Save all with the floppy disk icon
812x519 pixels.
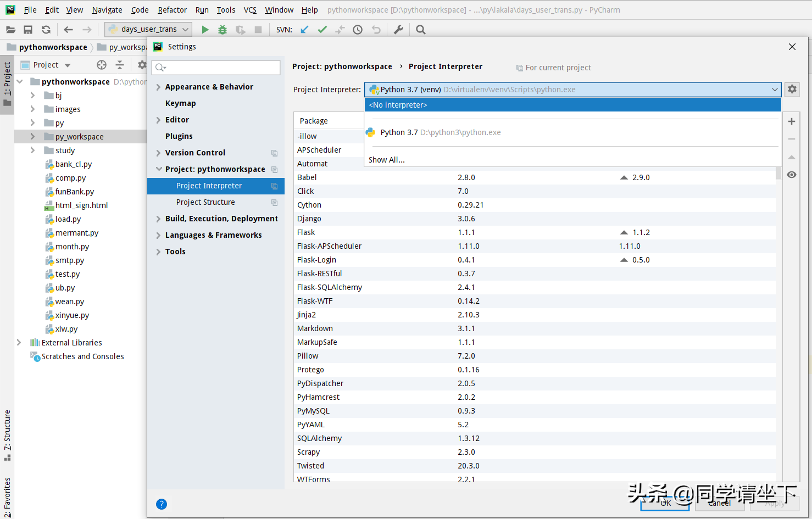point(28,30)
